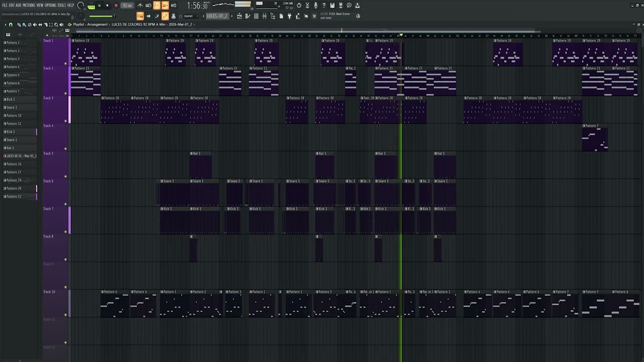Select the Delete tool in playlist

pyautogui.click(x=29, y=25)
